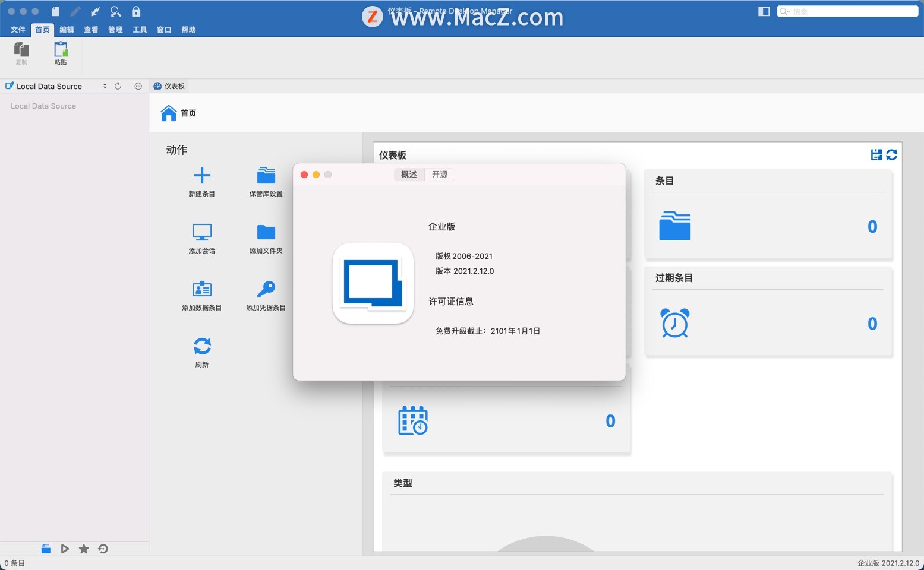Screen dimensions: 924x570
Task: Click the 版权 2006-2021 text
Action: coord(464,256)
